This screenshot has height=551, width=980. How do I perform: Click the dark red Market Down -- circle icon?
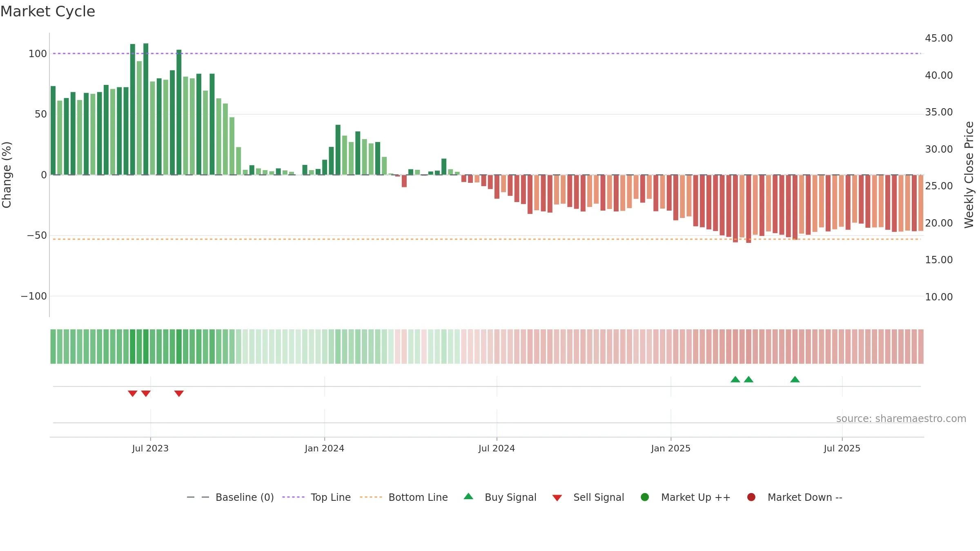tap(751, 497)
